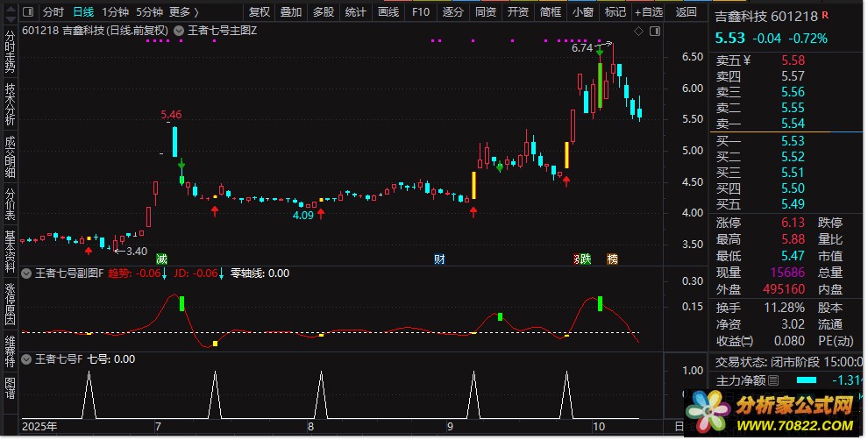
Task: Click the 叠加 overlay button
Action: point(291,11)
